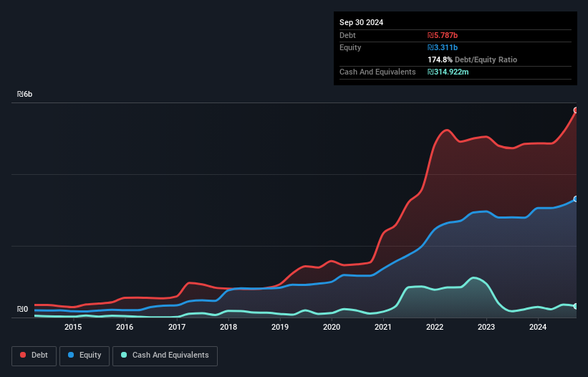Click the 2023 x-axis label
This screenshot has height=377, width=588.
tap(486, 327)
